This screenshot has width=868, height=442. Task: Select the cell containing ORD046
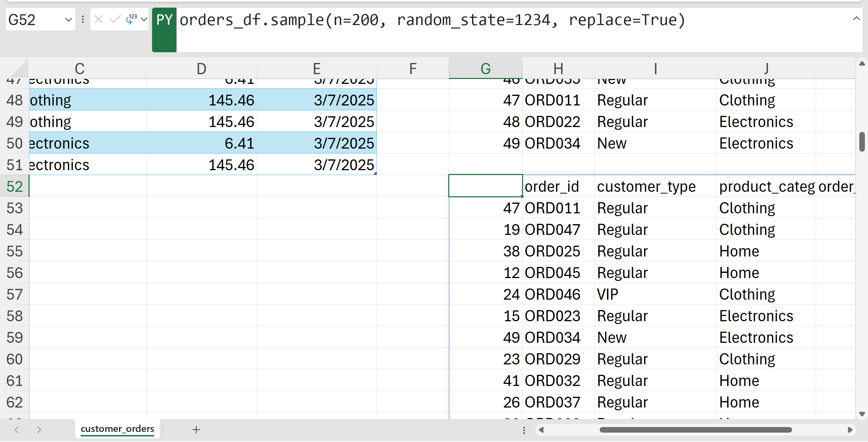coord(552,294)
